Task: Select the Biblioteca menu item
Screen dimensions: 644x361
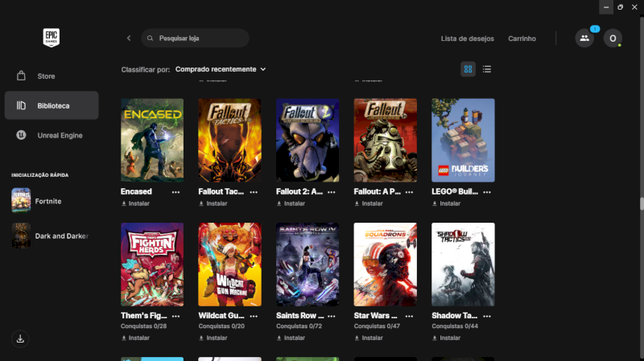Action: pyautogui.click(x=52, y=105)
